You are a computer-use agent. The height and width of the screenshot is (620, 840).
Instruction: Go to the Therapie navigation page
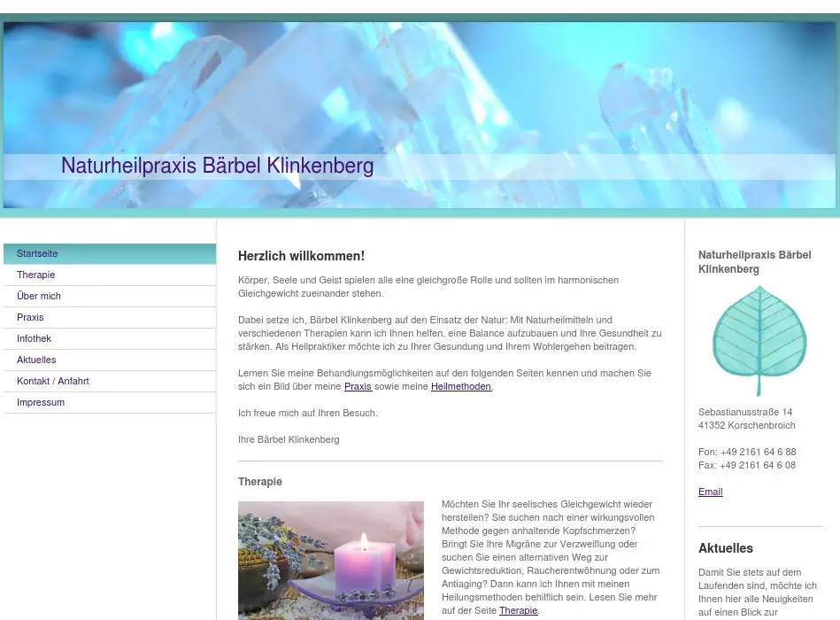(35, 275)
